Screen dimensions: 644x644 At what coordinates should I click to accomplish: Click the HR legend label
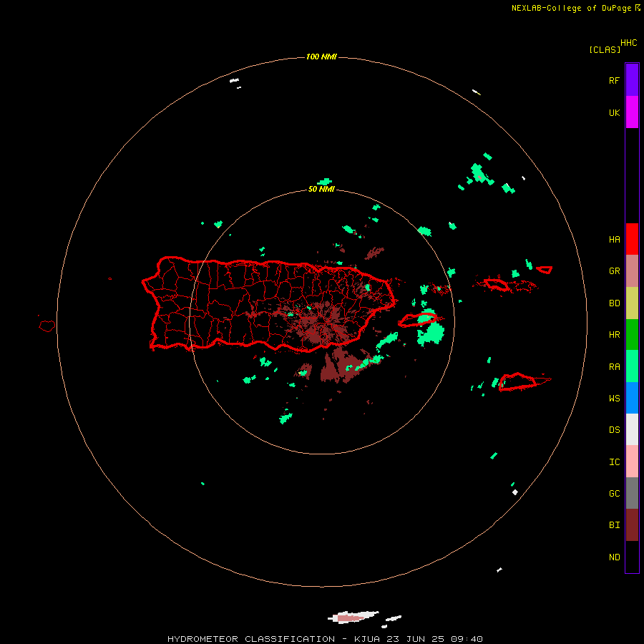(x=614, y=335)
